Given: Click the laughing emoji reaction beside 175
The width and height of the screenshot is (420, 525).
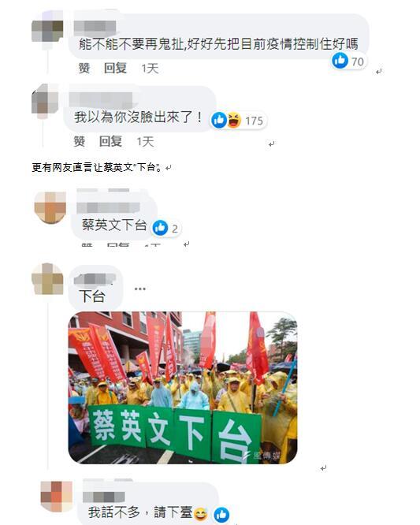Looking at the screenshot, I should pos(234,120).
